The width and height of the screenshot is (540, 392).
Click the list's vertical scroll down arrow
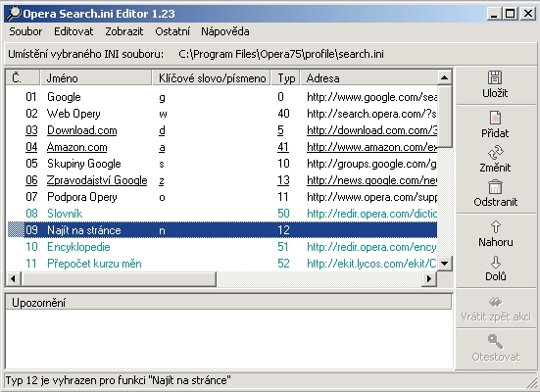(x=444, y=264)
